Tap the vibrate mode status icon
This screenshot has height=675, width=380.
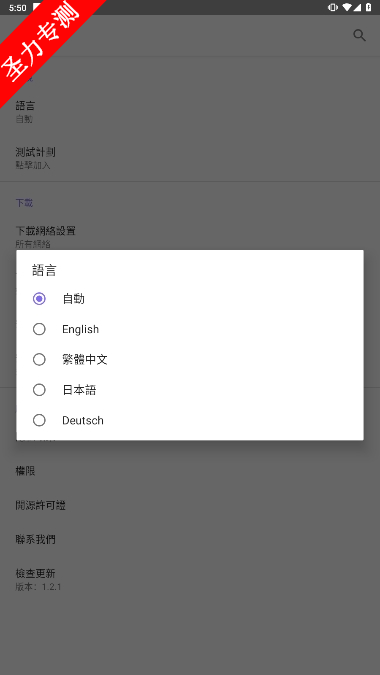333,7
